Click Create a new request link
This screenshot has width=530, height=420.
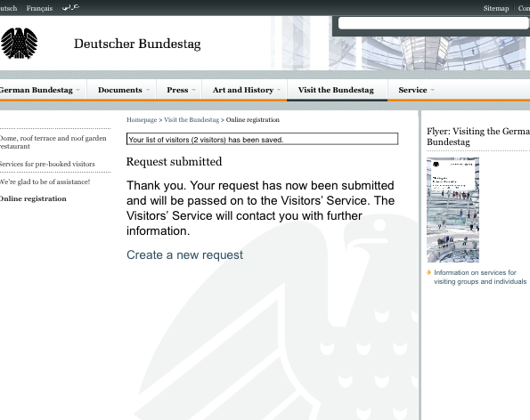(184, 254)
